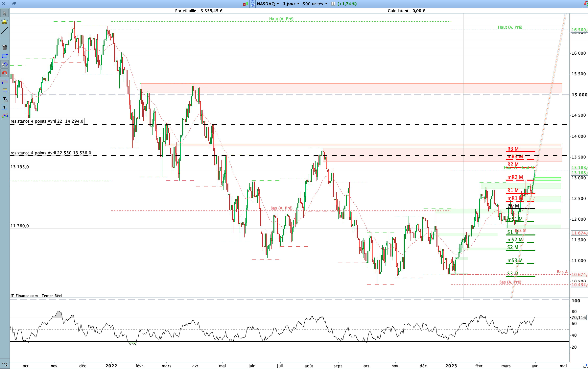
Task: Click the trash can delete icon
Action: pos(4,47)
